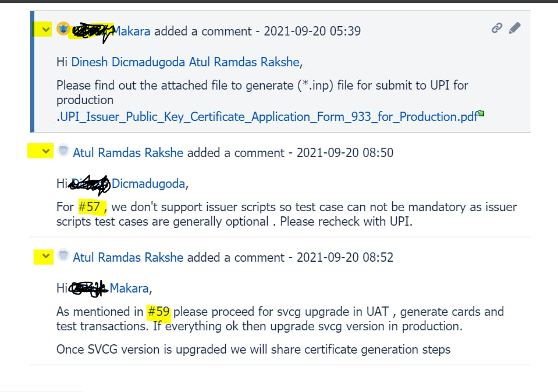Collapse Makara's 05:39 comment

tap(45, 27)
